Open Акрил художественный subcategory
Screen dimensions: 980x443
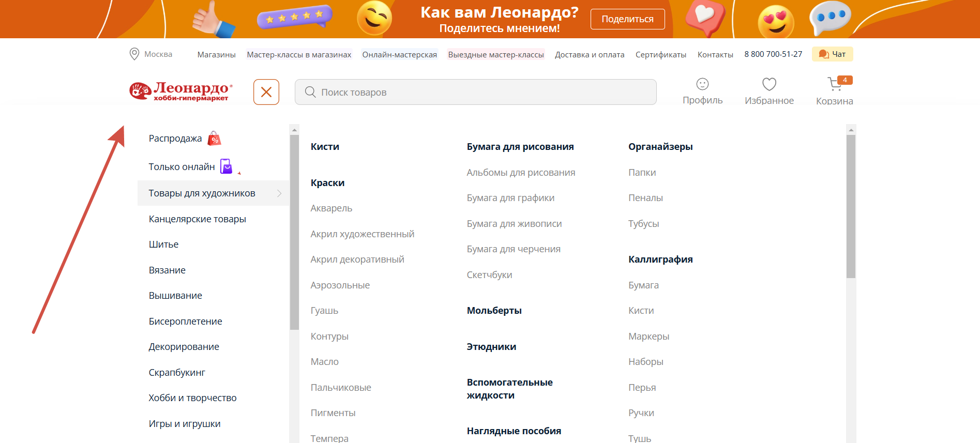tap(362, 234)
